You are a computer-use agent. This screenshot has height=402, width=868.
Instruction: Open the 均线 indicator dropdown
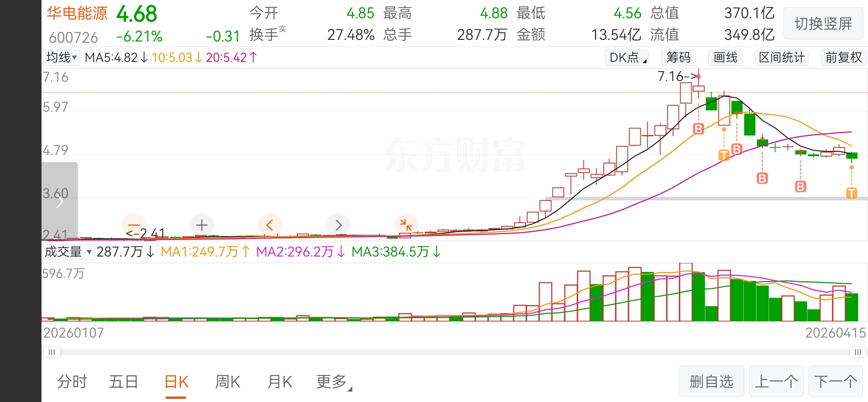[x=61, y=57]
